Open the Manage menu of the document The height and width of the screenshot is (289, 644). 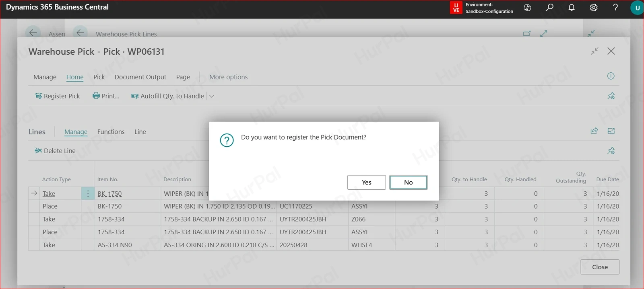[45, 77]
